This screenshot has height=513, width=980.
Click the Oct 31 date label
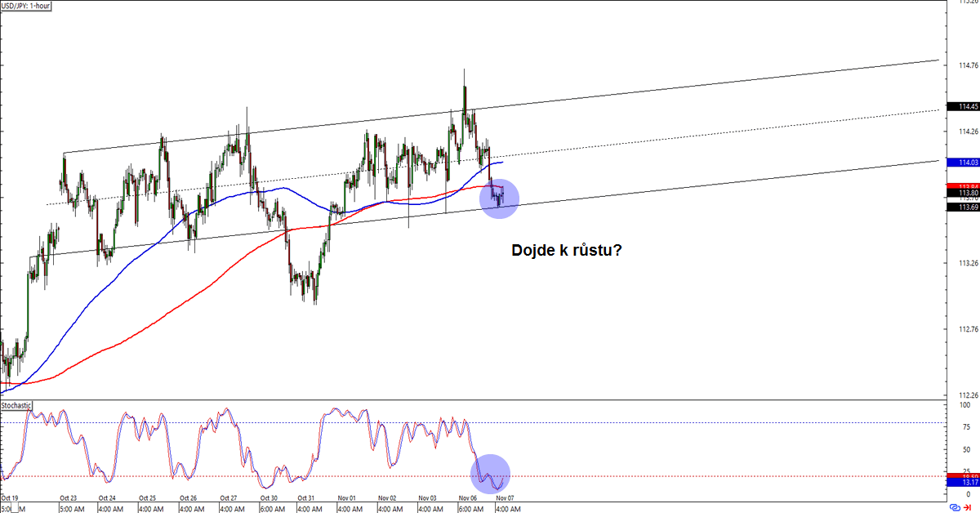click(x=306, y=497)
